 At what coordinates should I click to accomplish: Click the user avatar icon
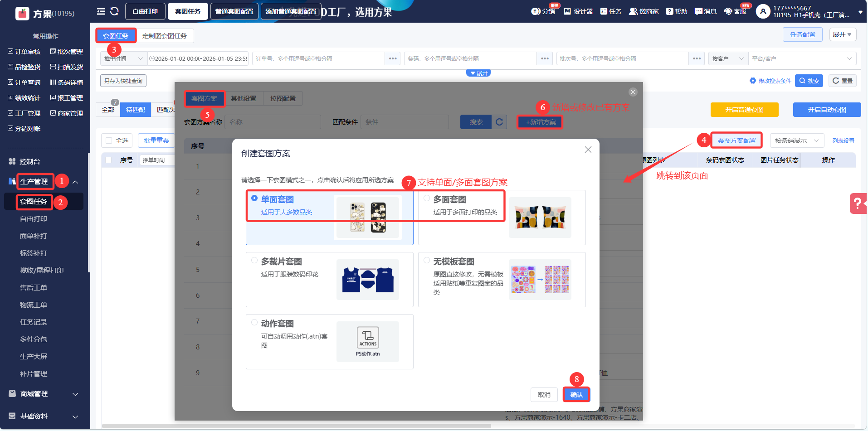click(x=763, y=11)
